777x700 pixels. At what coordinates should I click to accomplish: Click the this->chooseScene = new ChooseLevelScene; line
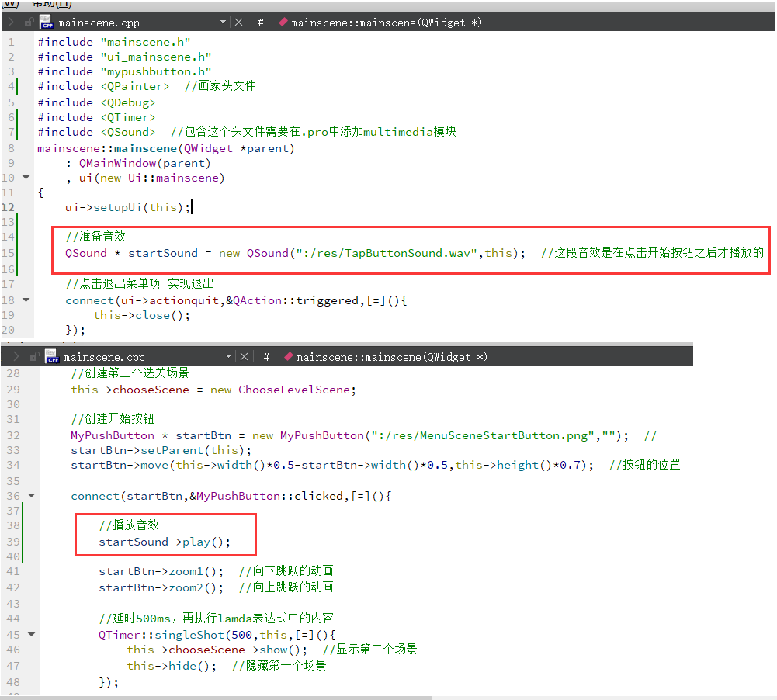213,390
